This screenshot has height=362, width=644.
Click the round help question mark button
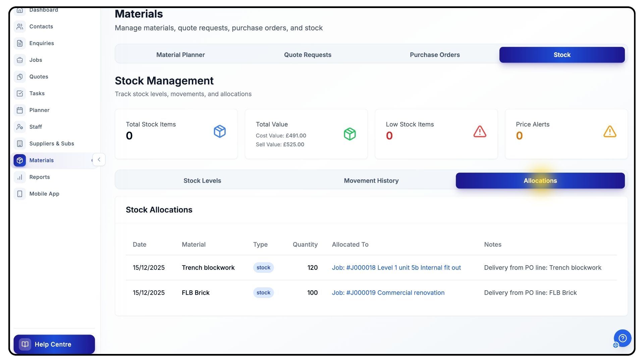(x=623, y=338)
